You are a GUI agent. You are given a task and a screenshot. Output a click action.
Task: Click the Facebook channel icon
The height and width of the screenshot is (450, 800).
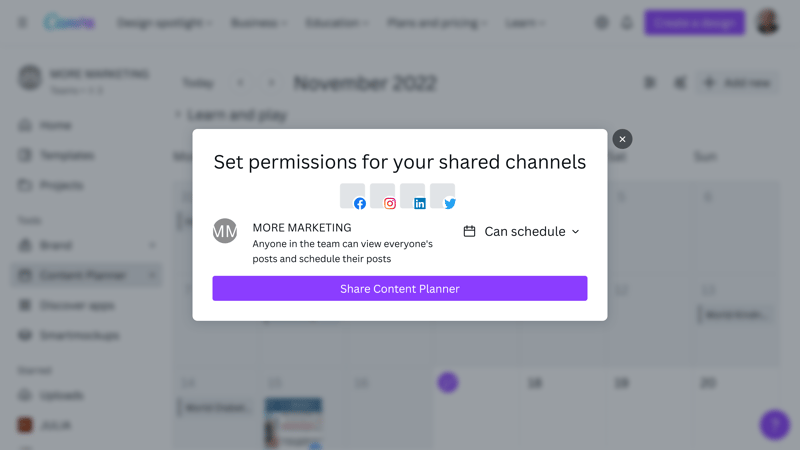pyautogui.click(x=353, y=196)
